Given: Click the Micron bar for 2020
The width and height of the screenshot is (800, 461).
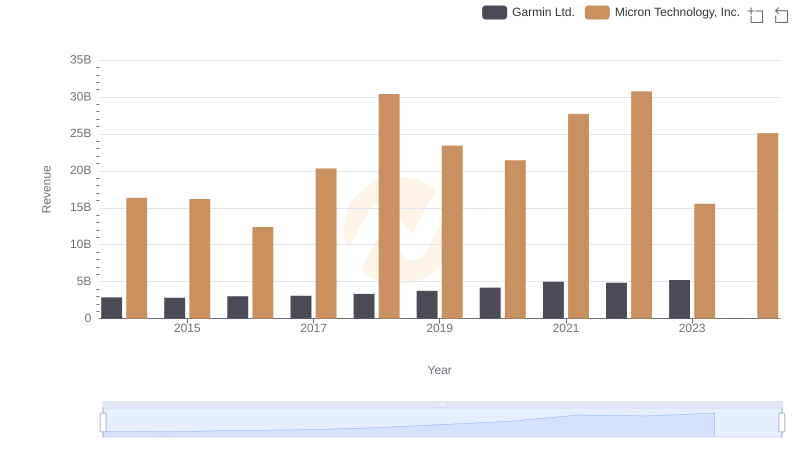Looking at the screenshot, I should pos(515,239).
